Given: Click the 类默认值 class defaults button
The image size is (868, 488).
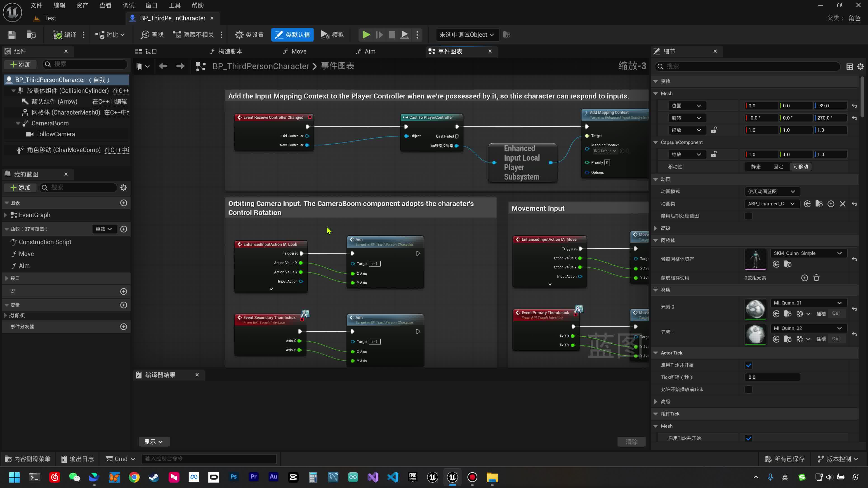Looking at the screenshot, I should pyautogui.click(x=292, y=35).
